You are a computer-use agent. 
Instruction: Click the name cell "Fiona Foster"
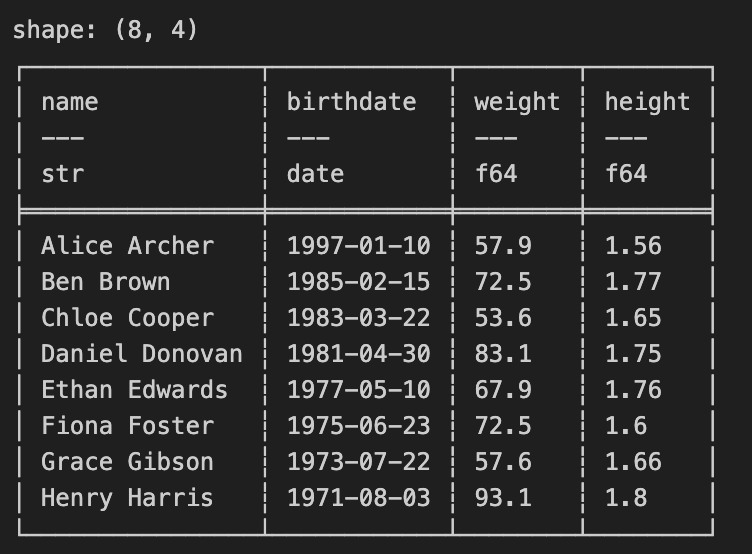(x=127, y=426)
